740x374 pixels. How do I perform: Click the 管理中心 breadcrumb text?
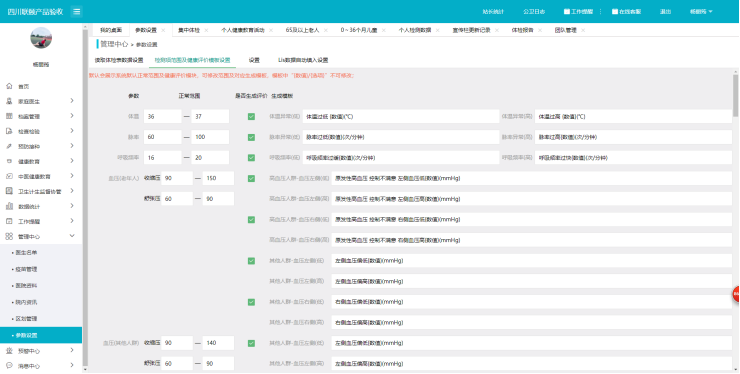click(114, 44)
